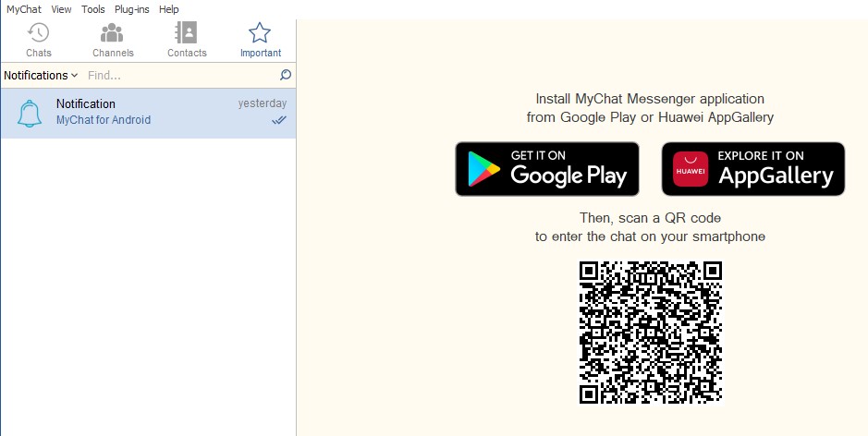Select the Notification title text

(86, 104)
